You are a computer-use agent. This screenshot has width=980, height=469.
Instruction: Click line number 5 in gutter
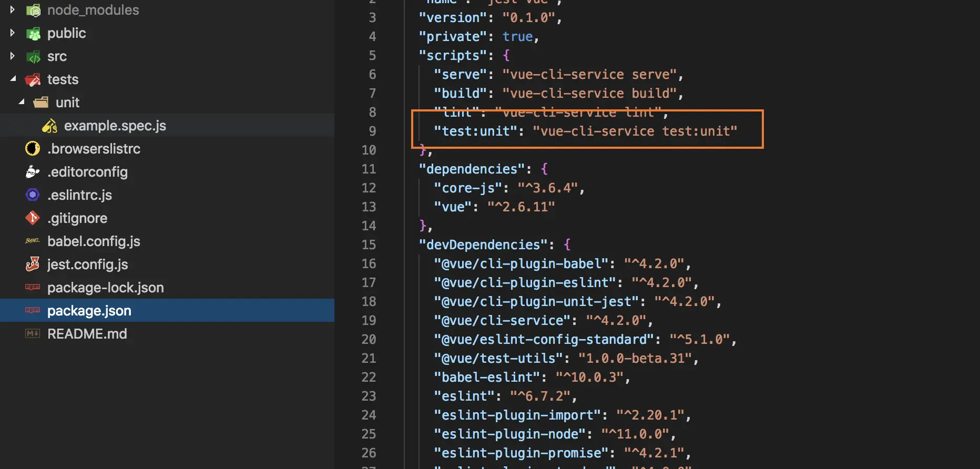coord(372,55)
